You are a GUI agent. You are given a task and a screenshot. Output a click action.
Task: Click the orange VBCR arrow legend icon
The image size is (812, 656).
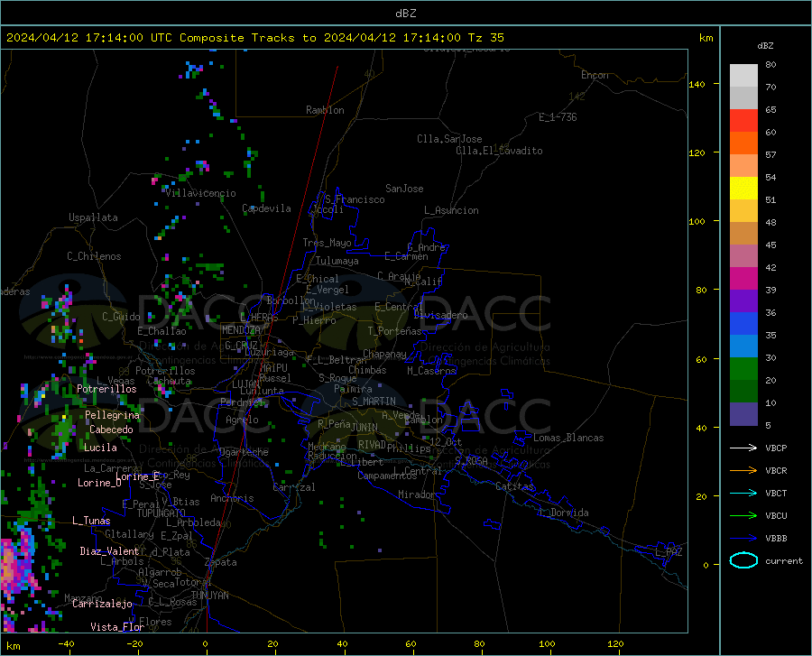[x=743, y=470]
